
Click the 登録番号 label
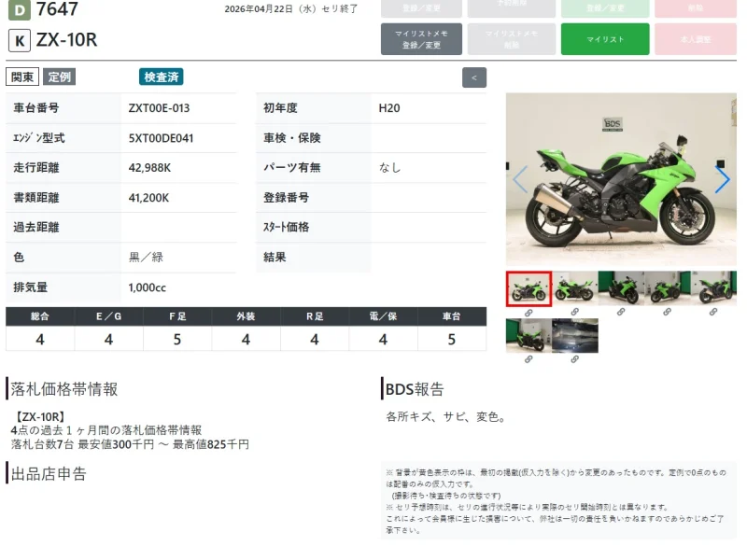click(287, 198)
